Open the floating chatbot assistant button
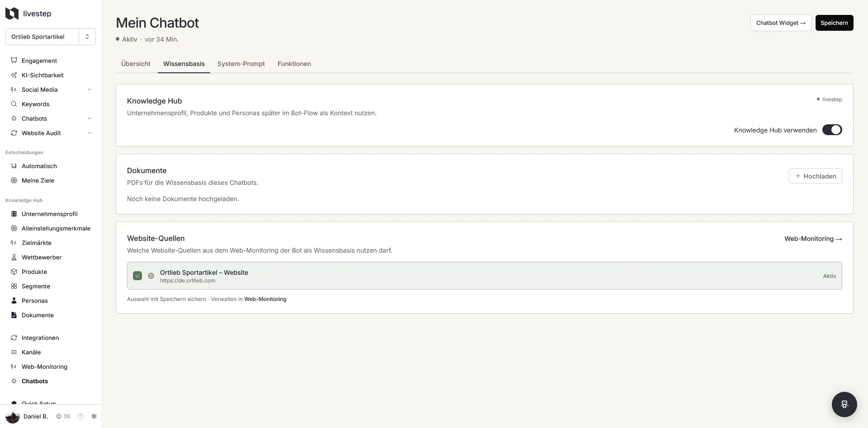868x428 pixels. click(844, 404)
